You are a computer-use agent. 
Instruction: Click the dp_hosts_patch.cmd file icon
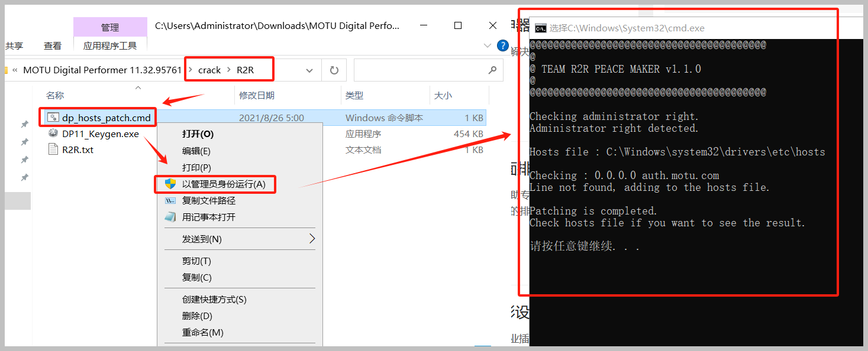pos(53,118)
